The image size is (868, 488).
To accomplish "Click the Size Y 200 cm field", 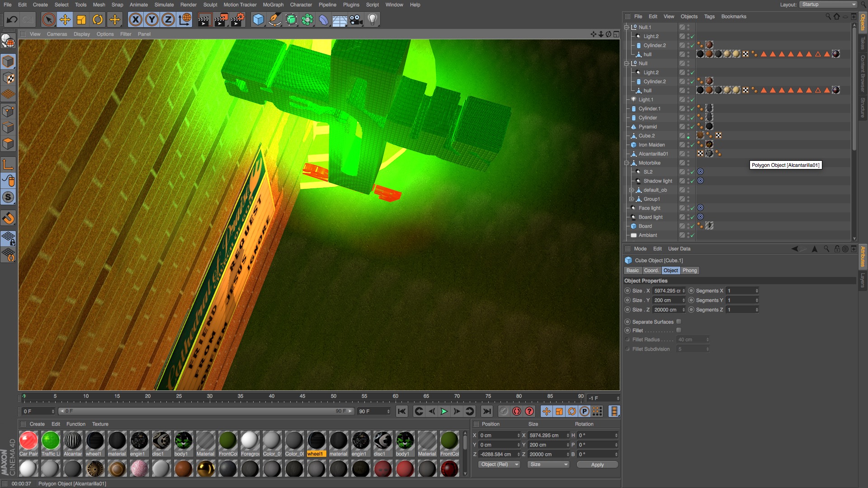I will 666,300.
